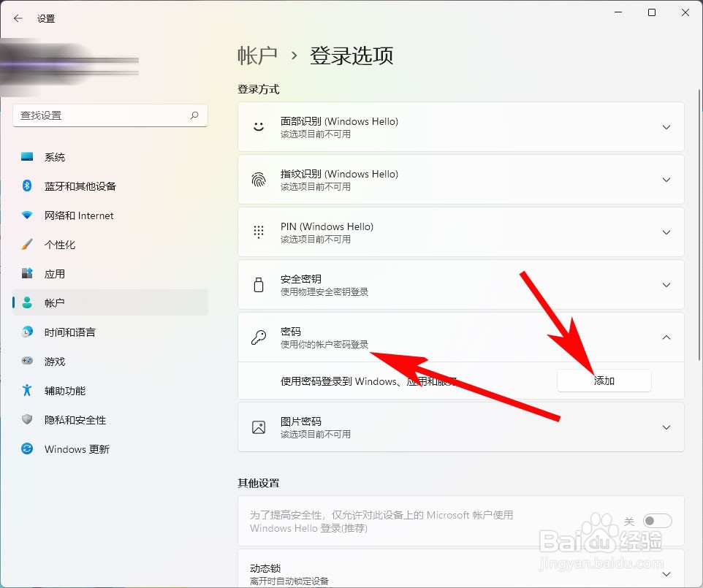
Task: Click the password key icon
Action: [x=259, y=337]
